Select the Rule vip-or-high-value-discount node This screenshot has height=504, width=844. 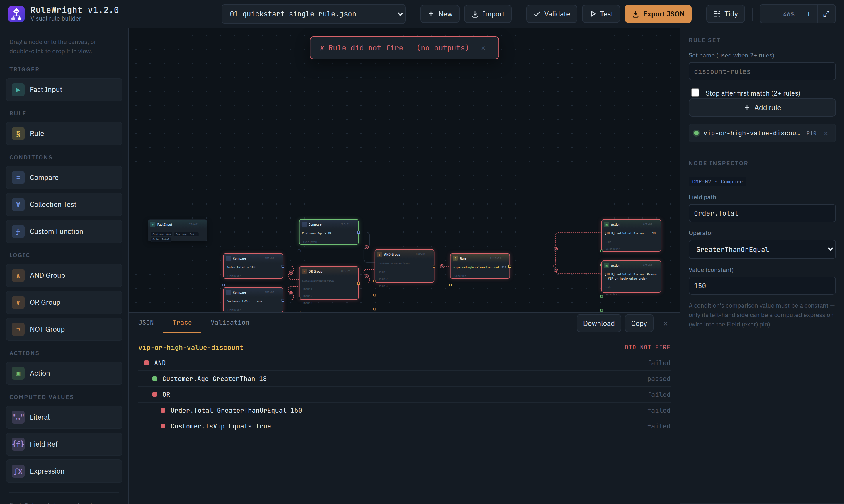click(x=480, y=266)
